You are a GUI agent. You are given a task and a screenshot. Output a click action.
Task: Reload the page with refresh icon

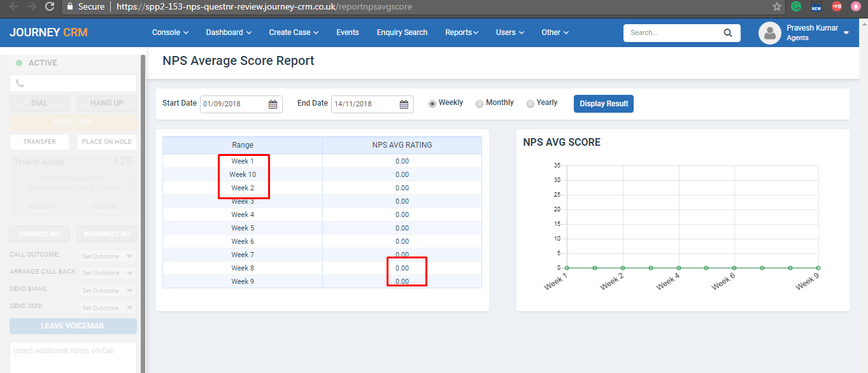point(50,6)
